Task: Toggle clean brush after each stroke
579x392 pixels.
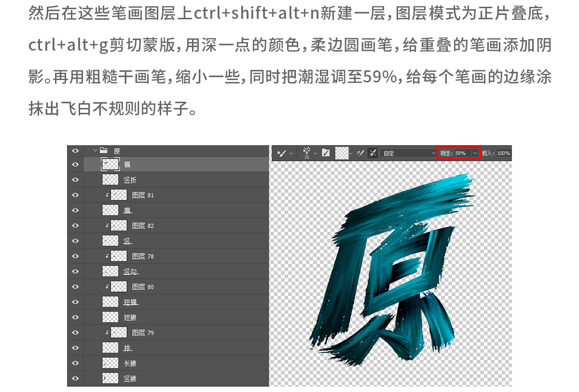Action: [373, 153]
